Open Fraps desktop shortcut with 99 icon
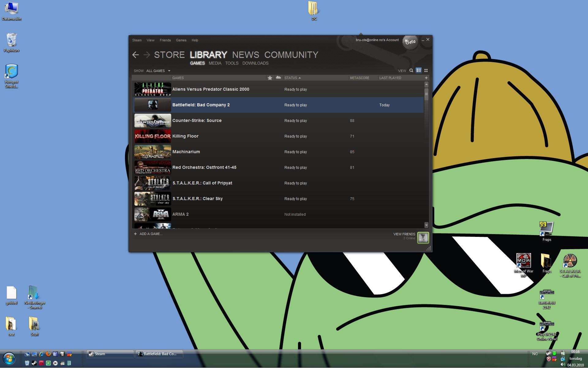The image size is (588, 368). pos(547,229)
